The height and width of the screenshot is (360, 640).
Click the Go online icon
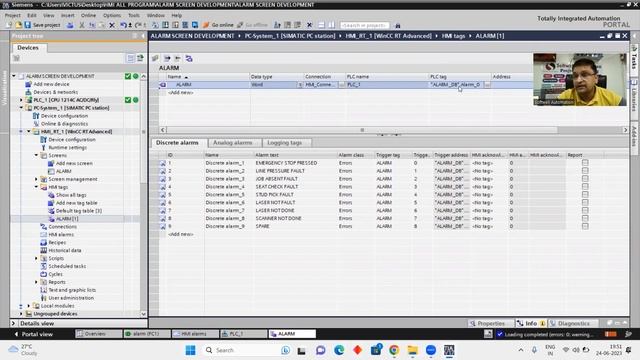click(206, 25)
